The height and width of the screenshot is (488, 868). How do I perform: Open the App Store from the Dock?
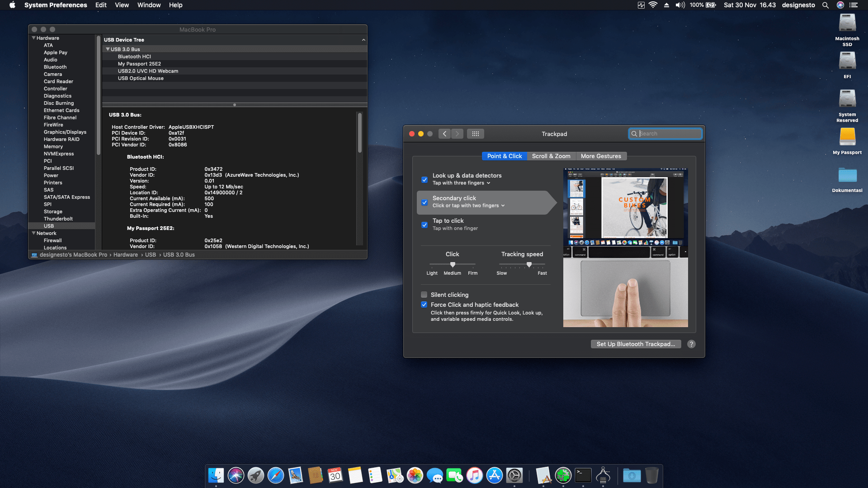tap(495, 475)
